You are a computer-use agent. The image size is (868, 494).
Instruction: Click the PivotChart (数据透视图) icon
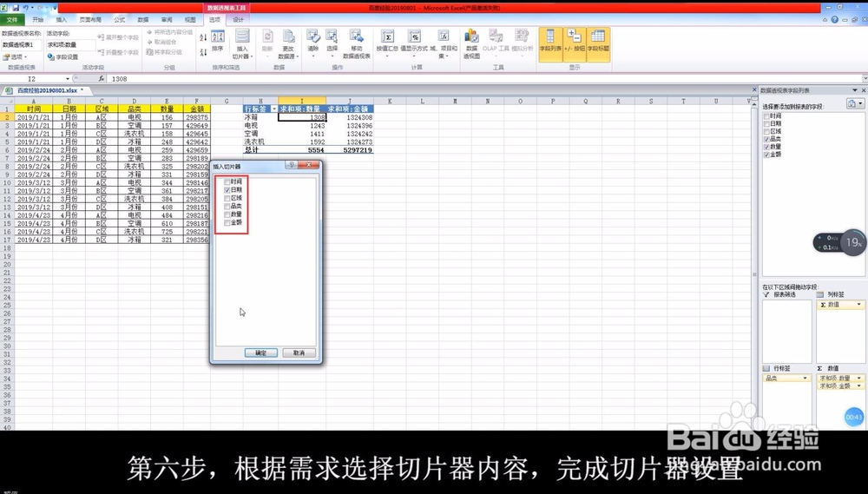pos(471,44)
